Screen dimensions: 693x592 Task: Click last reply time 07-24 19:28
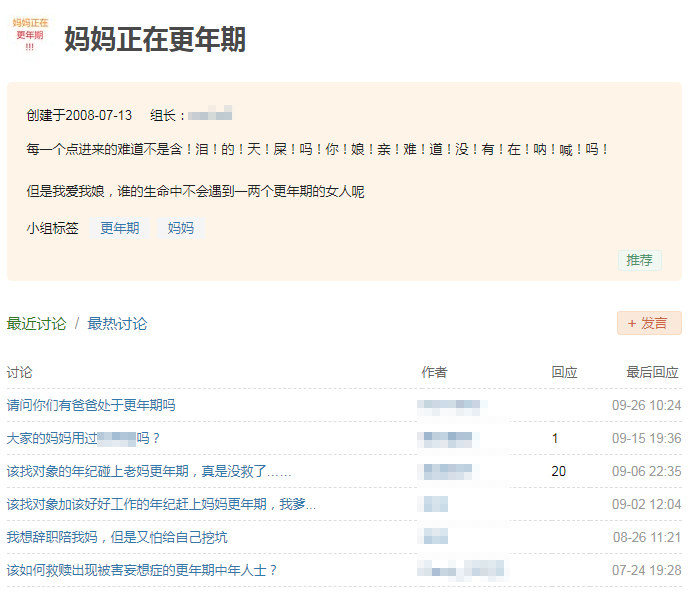[647, 570]
